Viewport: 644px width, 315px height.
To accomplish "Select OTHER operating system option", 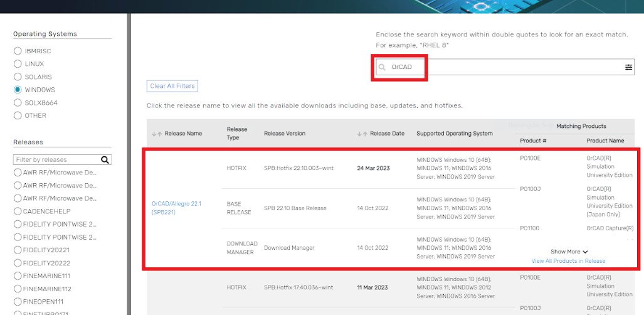I will pyautogui.click(x=18, y=115).
